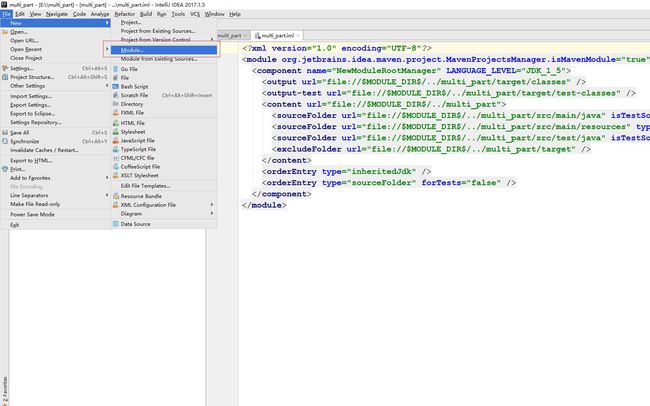Expand the Line Separators submenu arrow
Viewport: 650px width, 406px height.
pos(107,195)
